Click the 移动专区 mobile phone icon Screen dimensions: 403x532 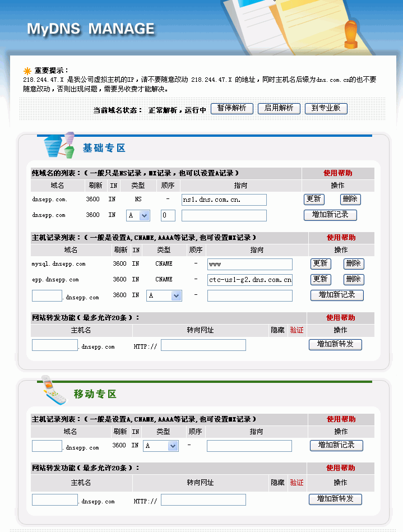(54, 390)
